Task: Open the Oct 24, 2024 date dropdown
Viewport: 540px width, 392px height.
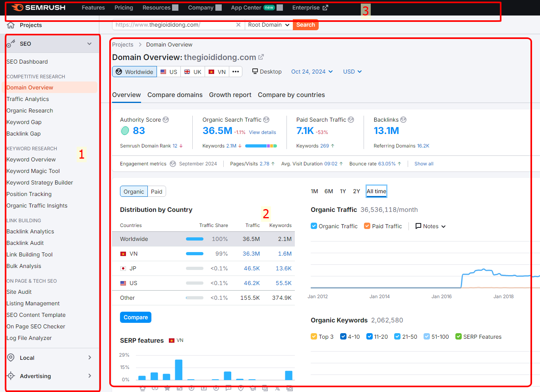Action: pyautogui.click(x=312, y=72)
